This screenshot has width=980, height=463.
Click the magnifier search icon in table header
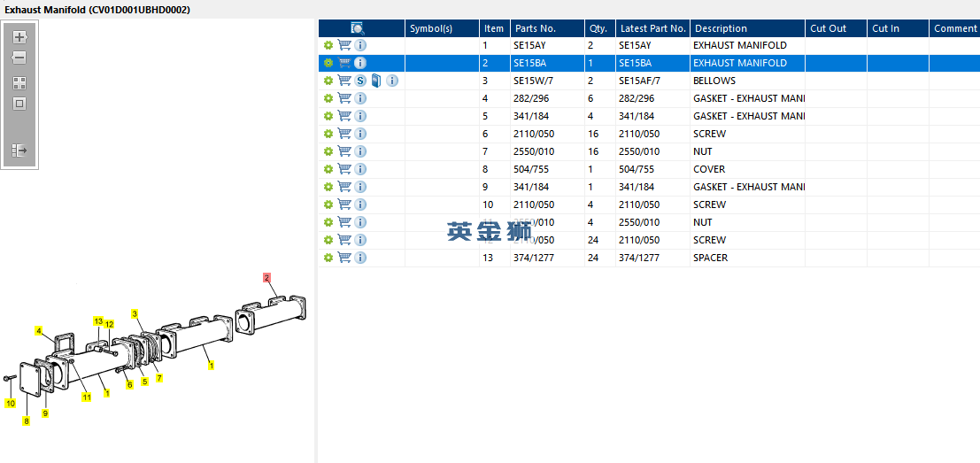358,28
